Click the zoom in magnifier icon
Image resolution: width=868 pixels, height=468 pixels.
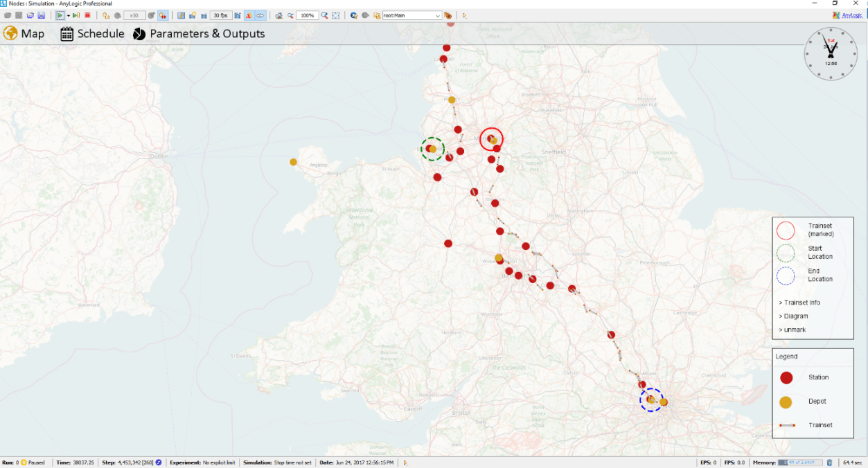click(x=324, y=15)
